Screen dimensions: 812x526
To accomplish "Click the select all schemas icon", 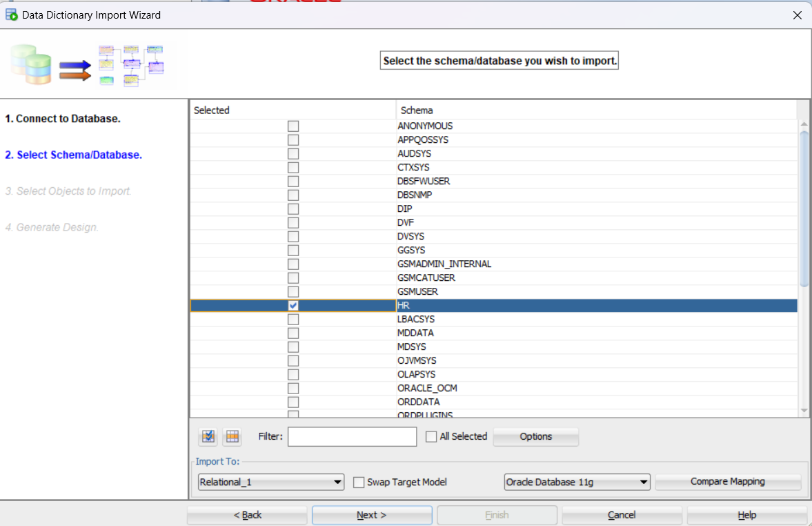I will (x=208, y=436).
